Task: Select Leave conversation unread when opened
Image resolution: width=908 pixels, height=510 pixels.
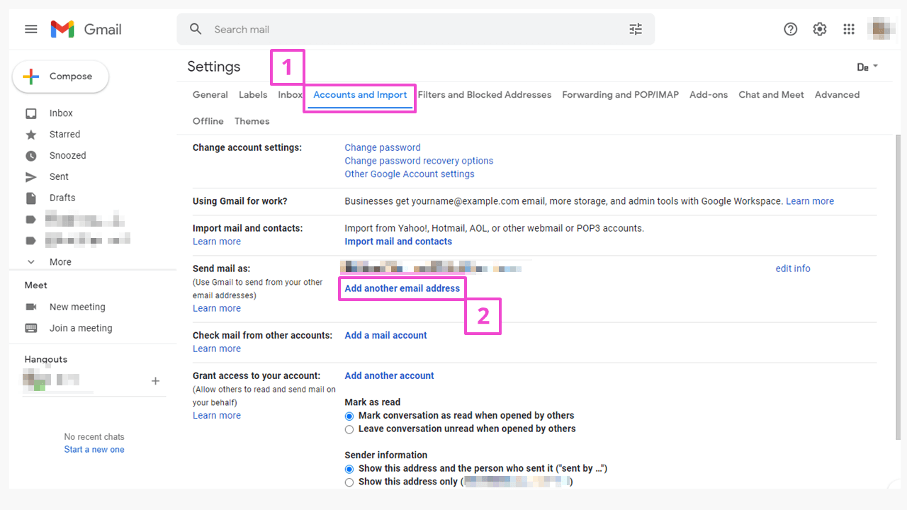Action: click(x=349, y=430)
